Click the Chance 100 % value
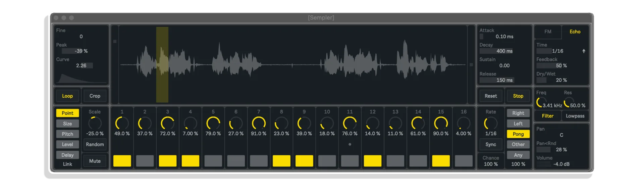 (491, 164)
